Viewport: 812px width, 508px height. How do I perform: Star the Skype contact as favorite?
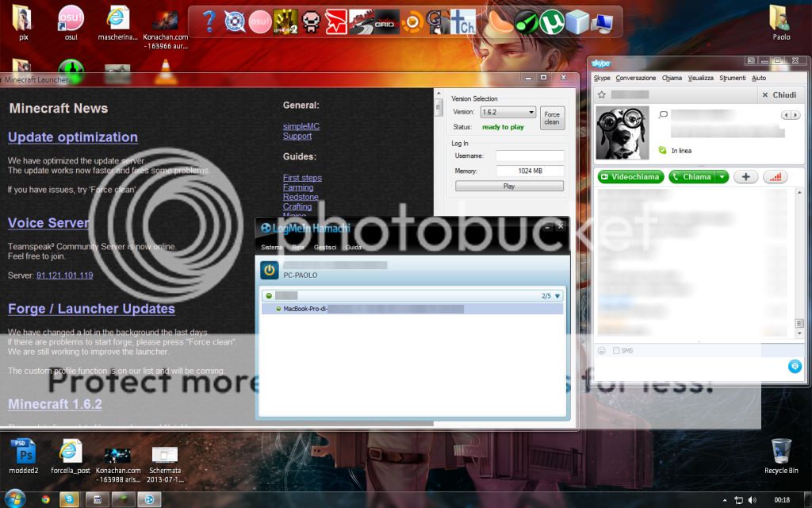(602, 94)
